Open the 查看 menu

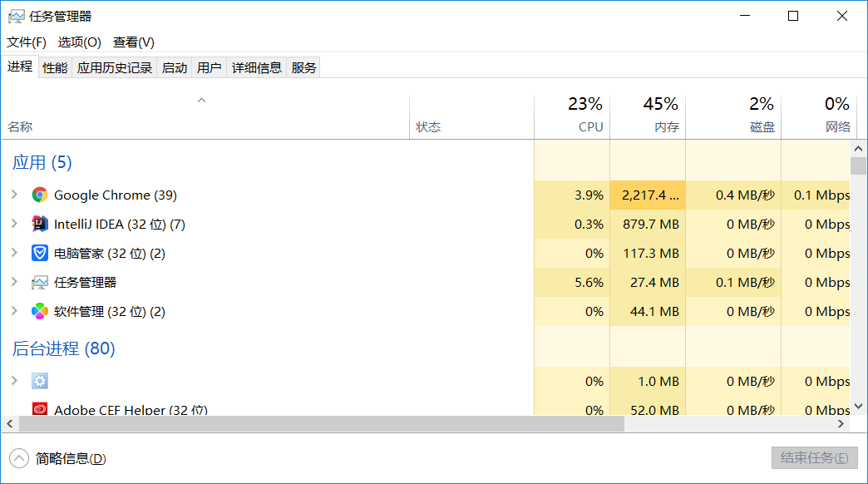pyautogui.click(x=133, y=42)
